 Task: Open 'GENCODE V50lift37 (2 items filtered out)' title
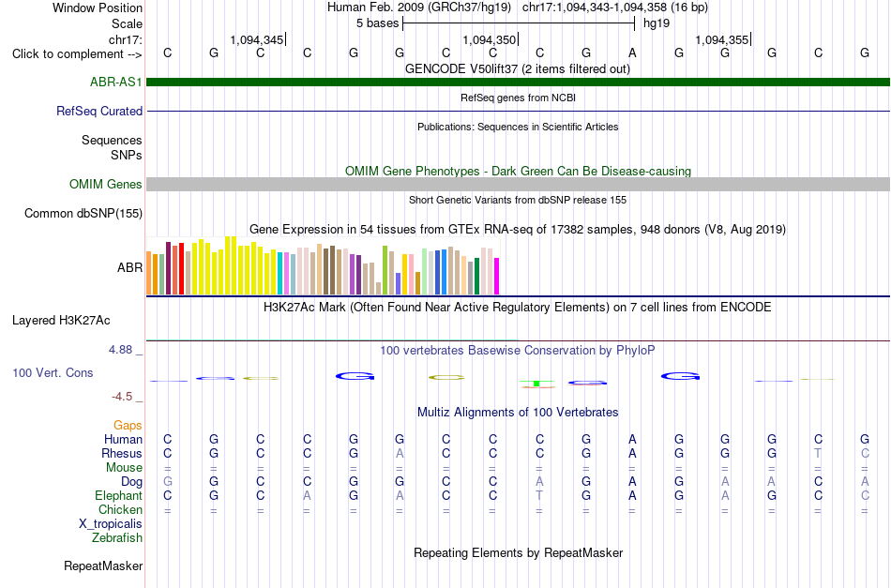coord(518,68)
